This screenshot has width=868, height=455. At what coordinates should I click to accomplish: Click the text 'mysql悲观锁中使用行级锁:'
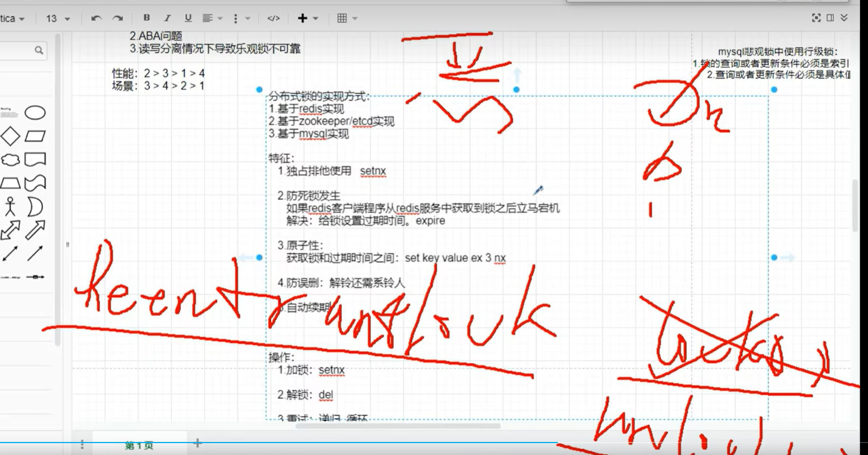pyautogui.click(x=778, y=52)
